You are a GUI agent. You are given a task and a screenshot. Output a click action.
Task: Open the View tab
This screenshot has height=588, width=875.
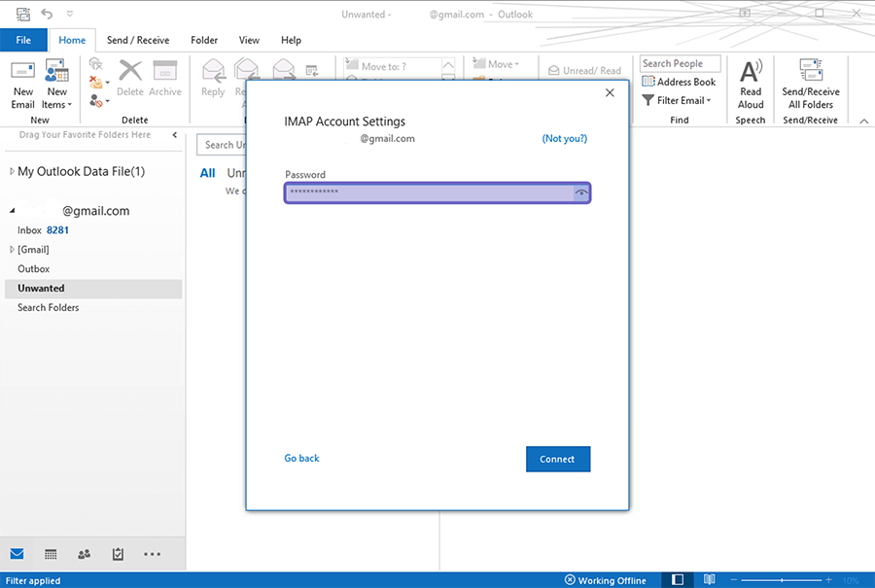pyautogui.click(x=249, y=40)
